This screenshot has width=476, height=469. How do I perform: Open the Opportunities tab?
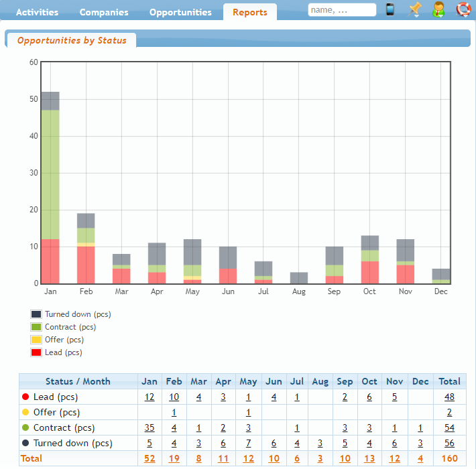180,12
